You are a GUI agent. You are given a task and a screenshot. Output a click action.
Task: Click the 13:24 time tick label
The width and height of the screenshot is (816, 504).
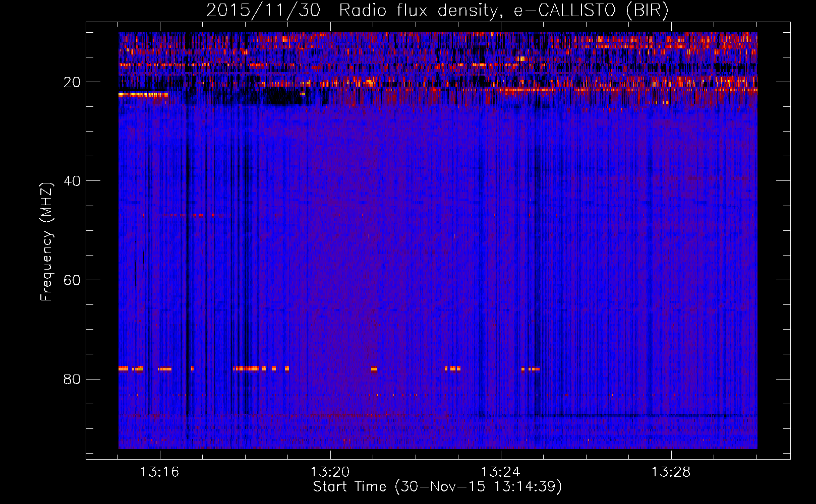pos(500,472)
